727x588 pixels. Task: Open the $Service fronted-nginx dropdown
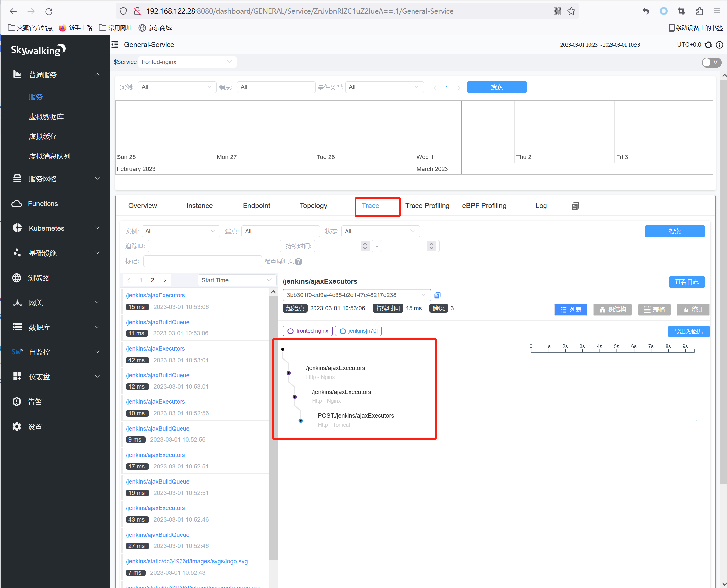[187, 62]
